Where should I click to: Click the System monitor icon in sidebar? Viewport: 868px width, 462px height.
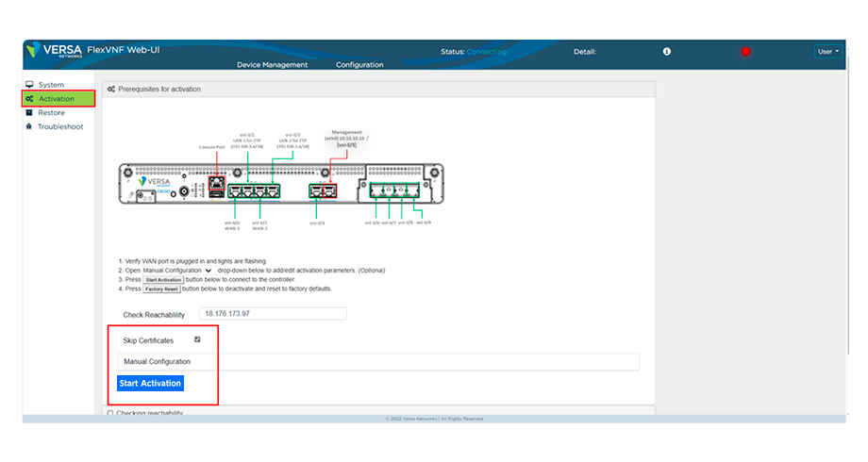coord(30,85)
